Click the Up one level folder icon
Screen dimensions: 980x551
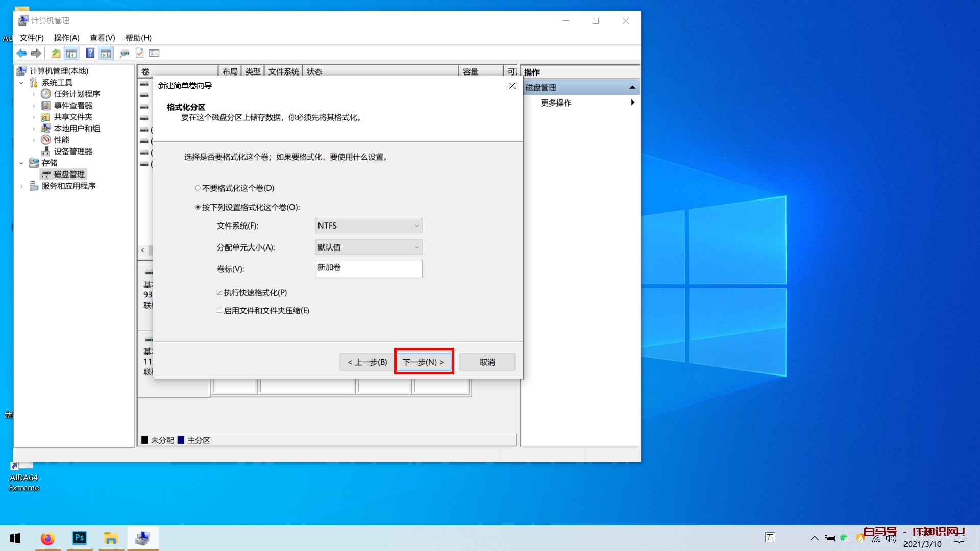click(x=56, y=53)
